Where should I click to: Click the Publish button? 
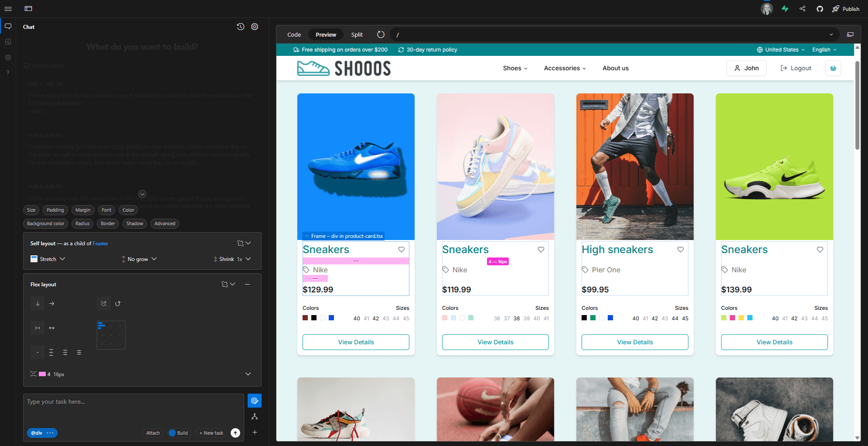click(846, 9)
